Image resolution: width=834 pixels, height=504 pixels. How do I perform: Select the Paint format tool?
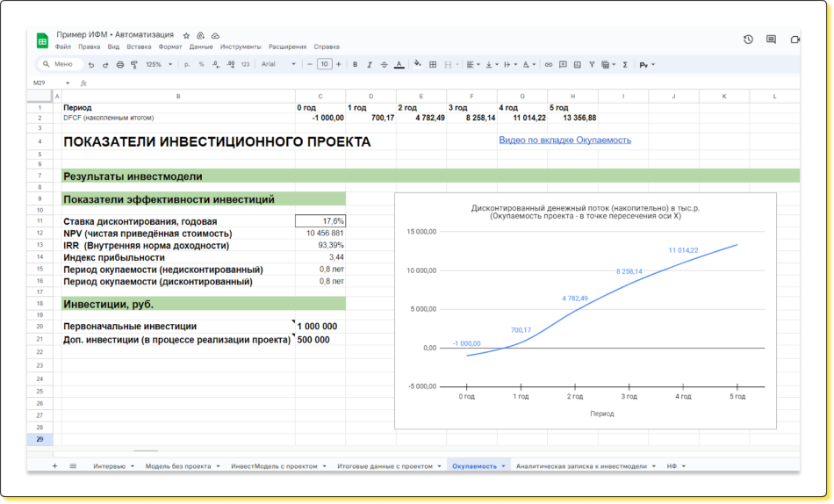tap(133, 64)
